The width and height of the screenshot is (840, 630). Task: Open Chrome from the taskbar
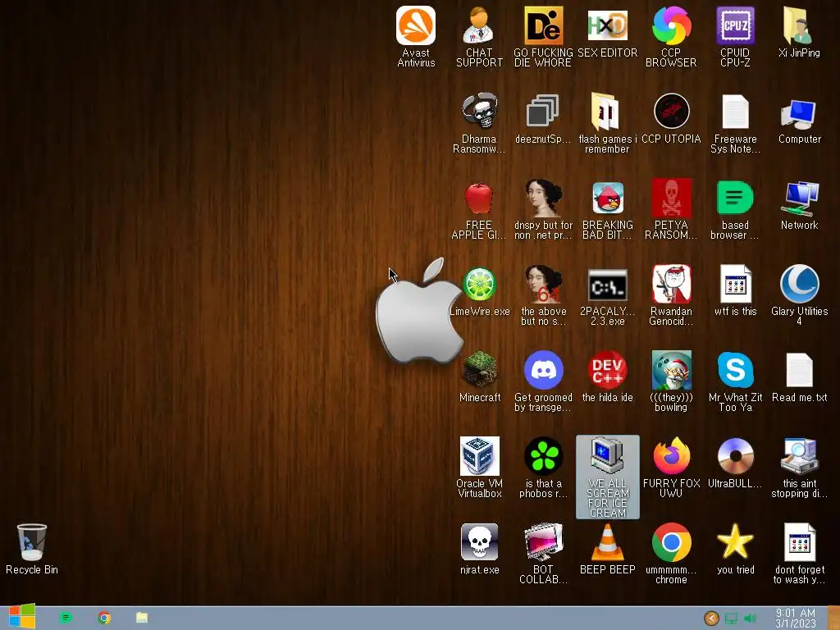(104, 618)
